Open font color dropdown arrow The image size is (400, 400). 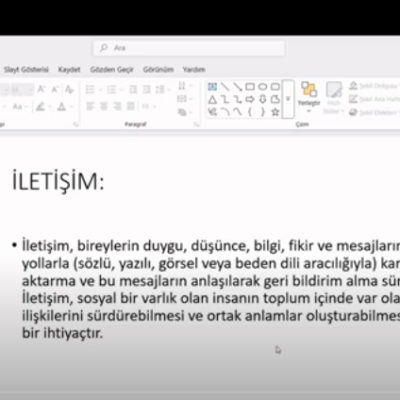coord(71,106)
